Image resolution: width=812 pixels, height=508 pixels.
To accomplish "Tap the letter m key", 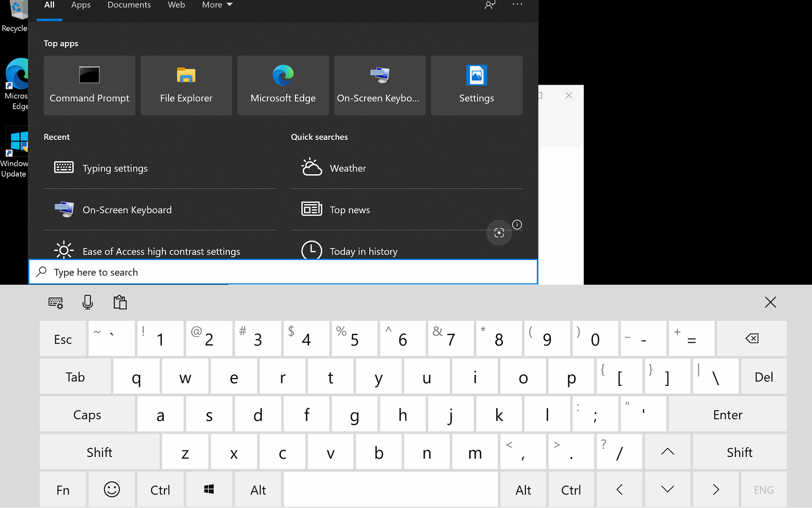I will click(x=475, y=452).
